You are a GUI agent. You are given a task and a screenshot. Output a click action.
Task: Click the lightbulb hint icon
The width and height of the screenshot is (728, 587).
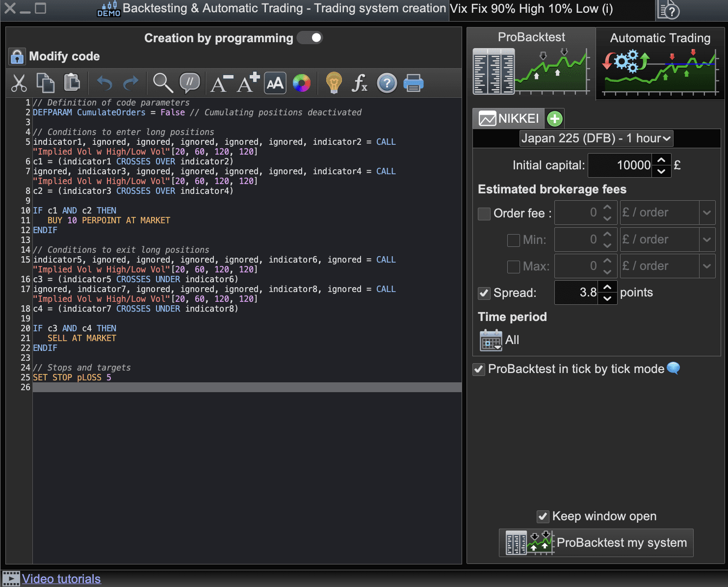(x=334, y=83)
